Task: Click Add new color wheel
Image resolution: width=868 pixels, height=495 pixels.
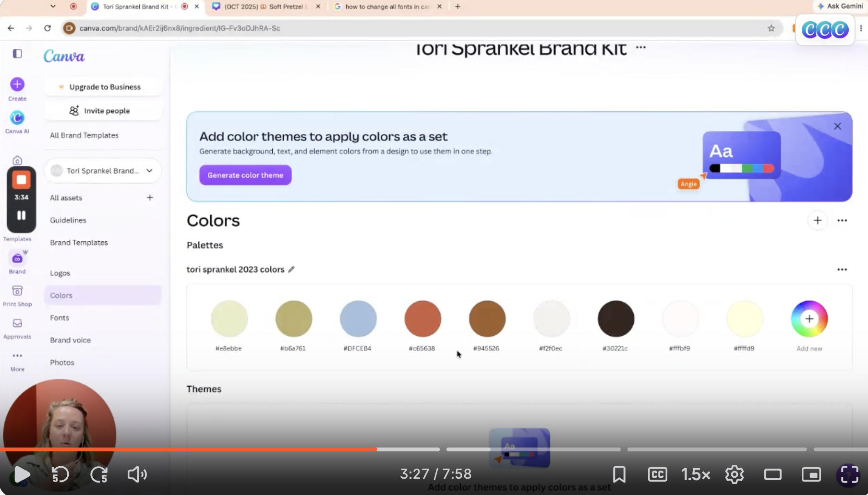Action: [809, 319]
